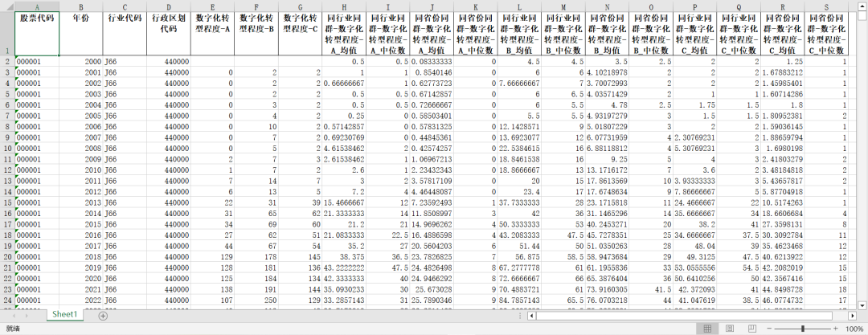Select the 行政区划代码 header cell

[168, 33]
